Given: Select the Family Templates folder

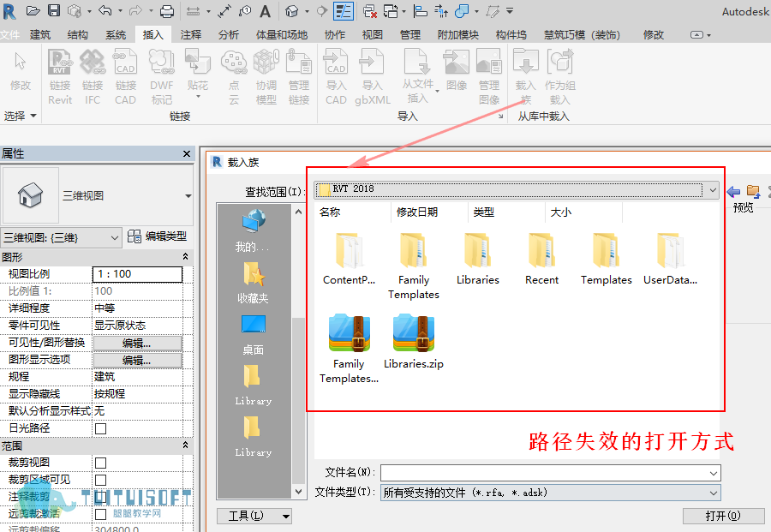Looking at the screenshot, I should (414, 266).
